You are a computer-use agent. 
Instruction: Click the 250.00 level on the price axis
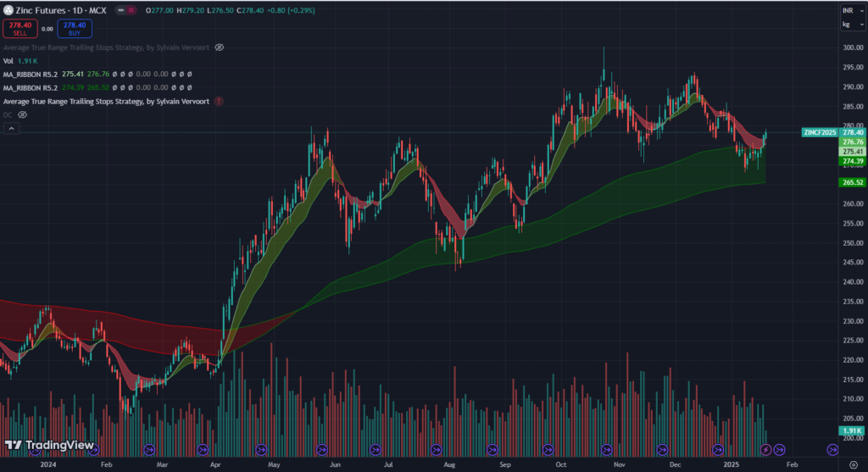[853, 243]
